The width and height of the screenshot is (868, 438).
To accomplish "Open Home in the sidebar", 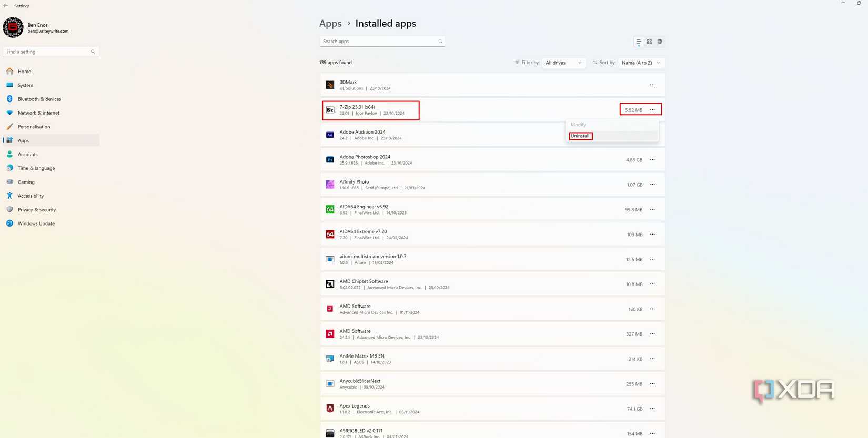I will pos(51,71).
